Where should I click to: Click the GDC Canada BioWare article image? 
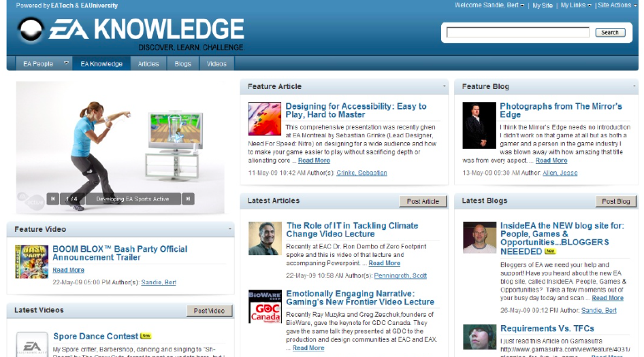(265, 307)
